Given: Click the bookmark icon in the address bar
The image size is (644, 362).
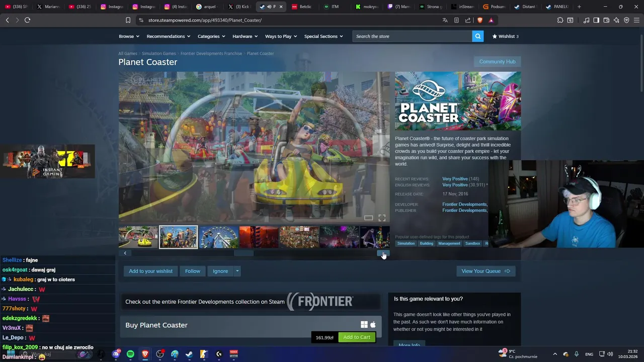Looking at the screenshot, I should [x=128, y=20].
